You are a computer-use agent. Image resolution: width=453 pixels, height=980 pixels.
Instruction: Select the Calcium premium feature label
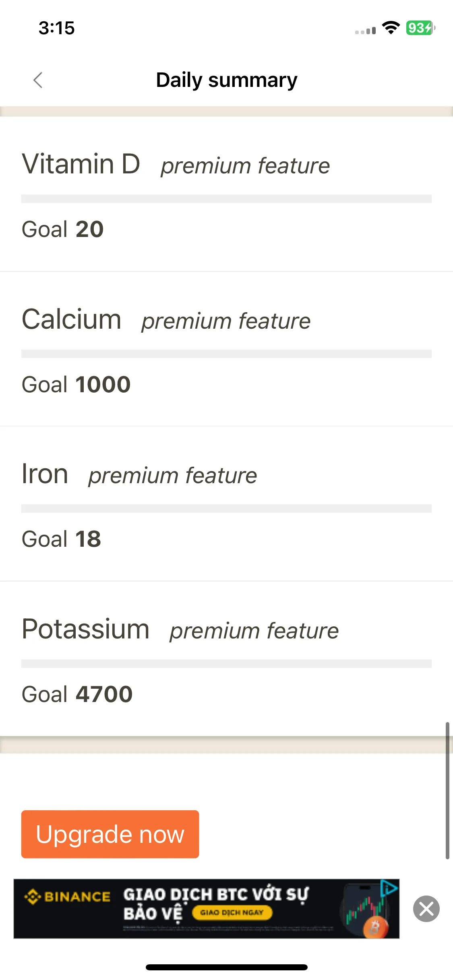[x=226, y=321]
